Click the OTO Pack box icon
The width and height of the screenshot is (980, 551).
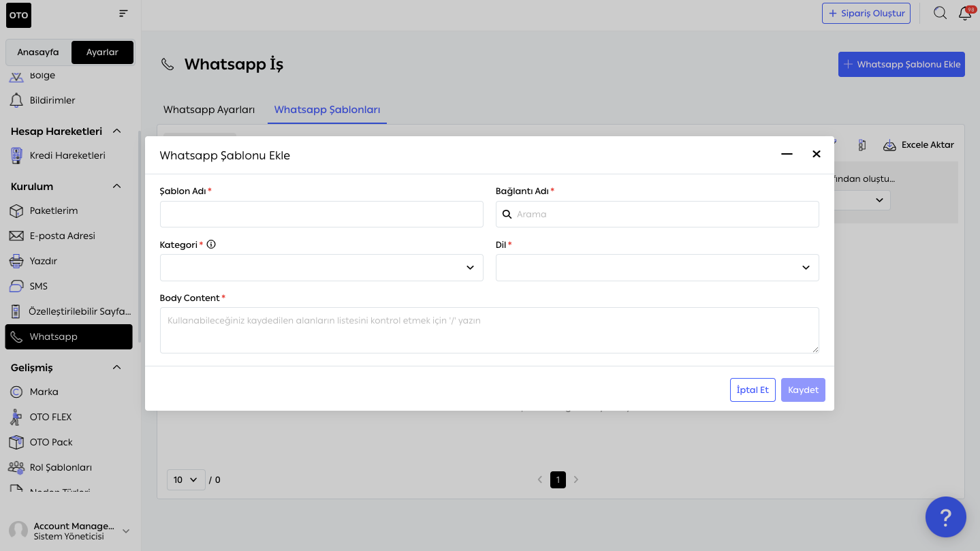[16, 442]
